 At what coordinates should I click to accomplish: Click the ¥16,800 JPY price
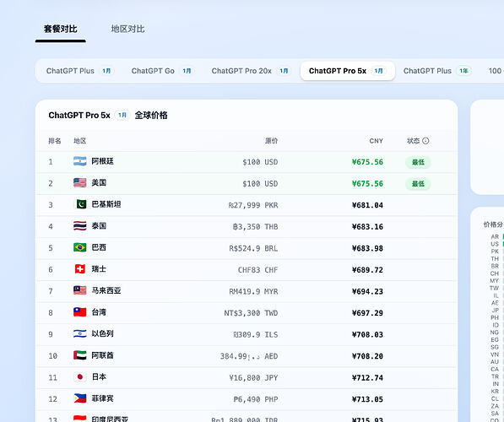253,377
